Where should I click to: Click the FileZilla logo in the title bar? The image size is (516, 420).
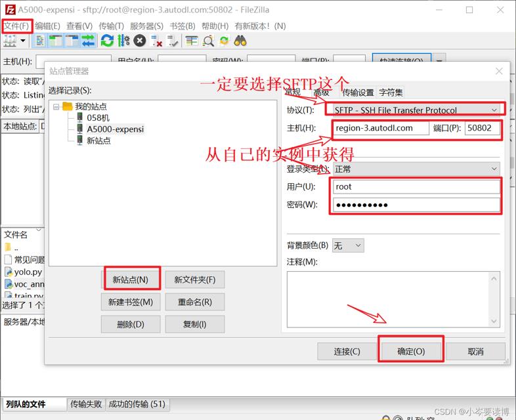11,10
